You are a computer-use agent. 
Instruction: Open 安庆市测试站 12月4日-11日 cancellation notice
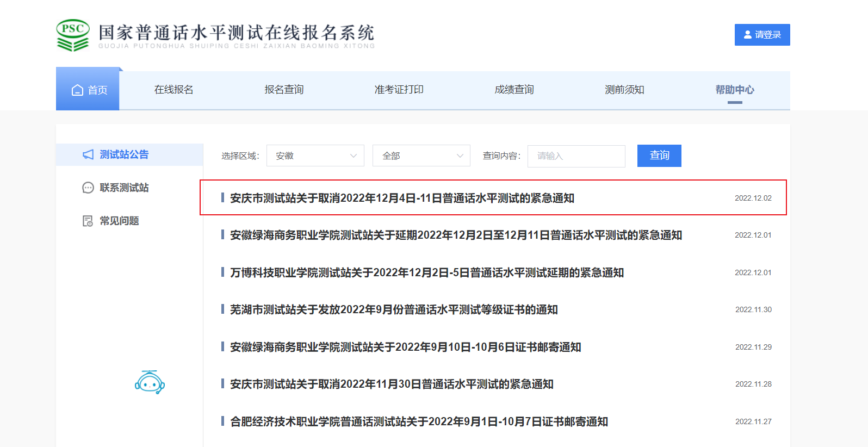(x=402, y=198)
